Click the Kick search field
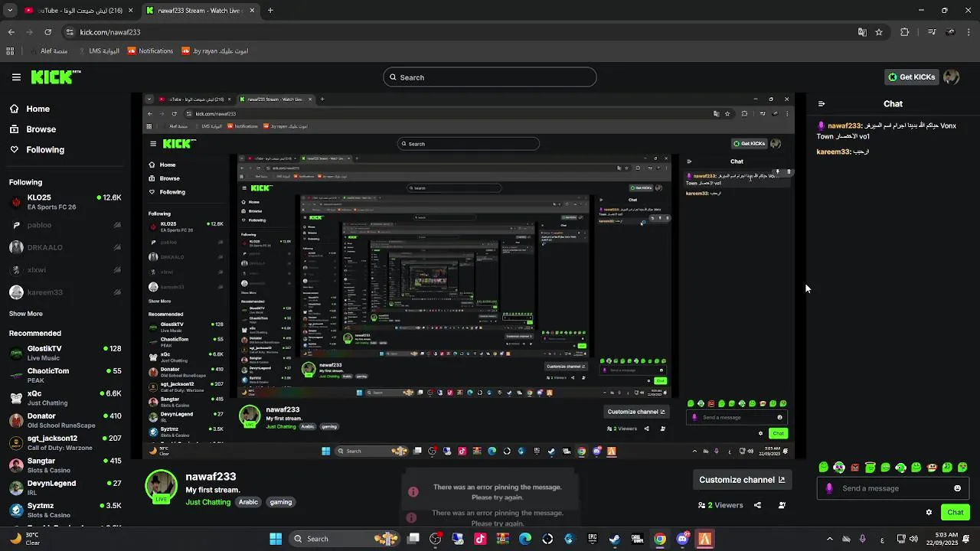 point(490,77)
